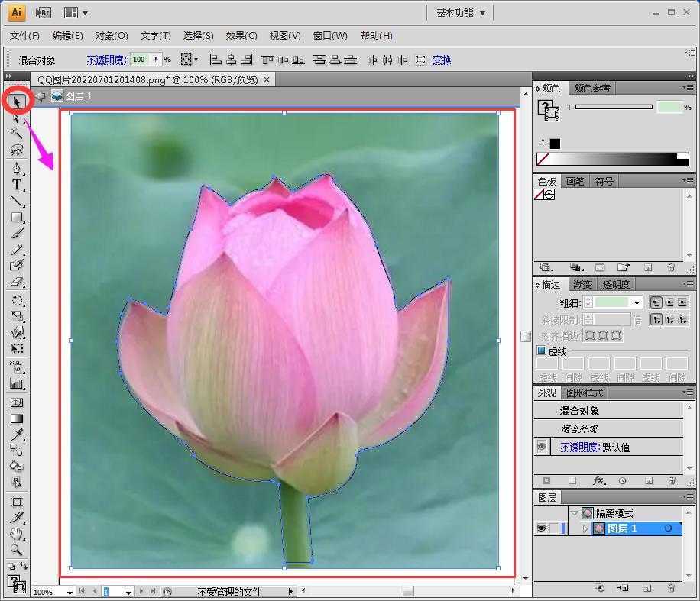Expand the 图层 1 disclosure triangle
The width and height of the screenshot is (700, 601).
coord(585,528)
